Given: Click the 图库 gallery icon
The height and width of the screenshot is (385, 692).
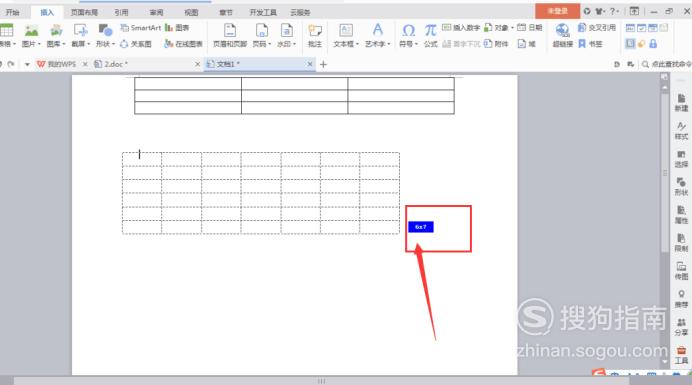Looking at the screenshot, I should click(56, 30).
